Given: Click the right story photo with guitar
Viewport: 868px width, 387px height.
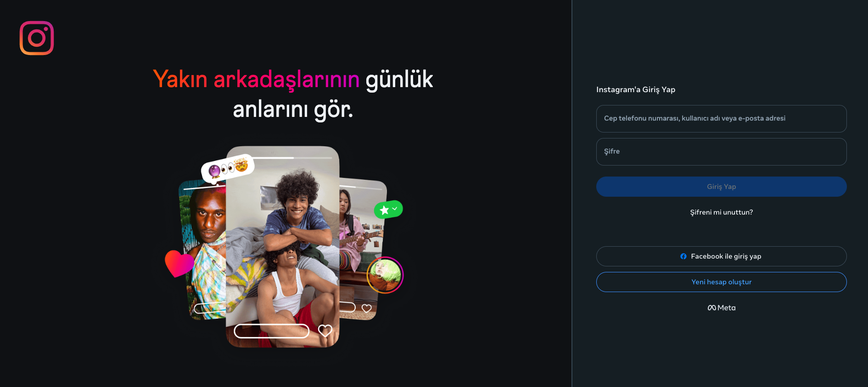Looking at the screenshot, I should pos(362,248).
